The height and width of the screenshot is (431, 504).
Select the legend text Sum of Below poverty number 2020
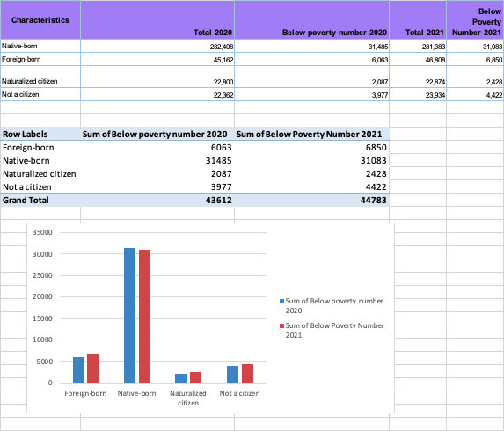coord(334,305)
